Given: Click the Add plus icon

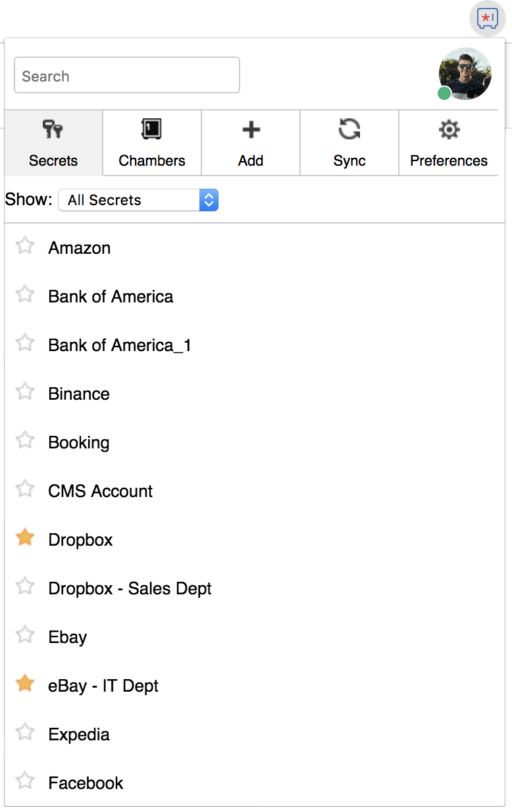Looking at the screenshot, I should [x=251, y=130].
